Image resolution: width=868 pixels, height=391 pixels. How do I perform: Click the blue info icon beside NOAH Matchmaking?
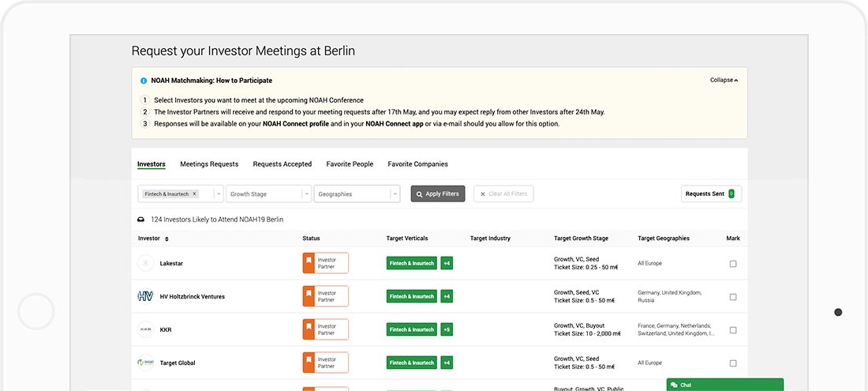point(144,81)
